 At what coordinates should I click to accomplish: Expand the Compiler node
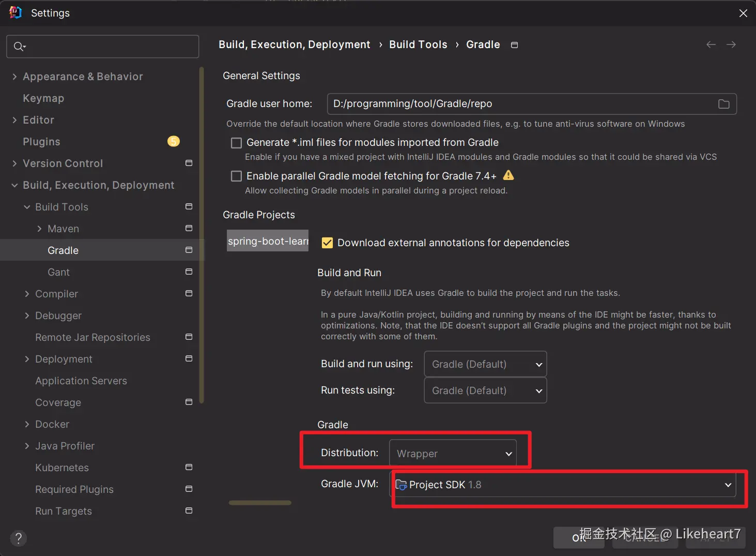[27, 294]
